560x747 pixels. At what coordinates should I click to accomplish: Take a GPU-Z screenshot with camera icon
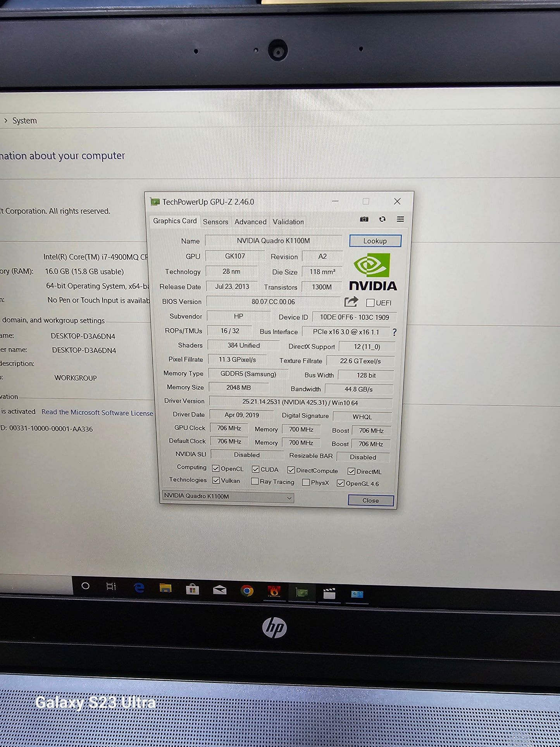pos(364,219)
